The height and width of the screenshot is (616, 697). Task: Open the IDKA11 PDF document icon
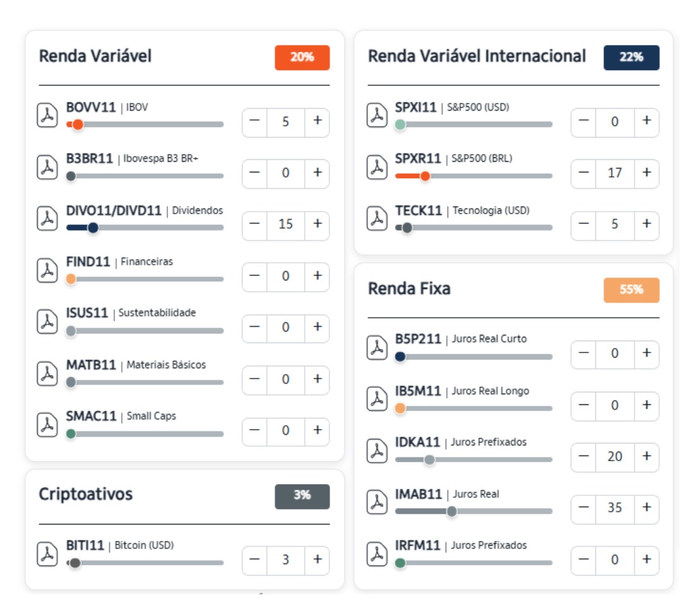click(377, 450)
